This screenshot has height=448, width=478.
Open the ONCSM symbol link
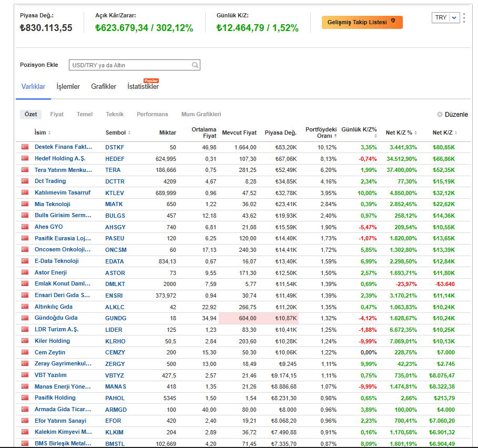(116, 250)
